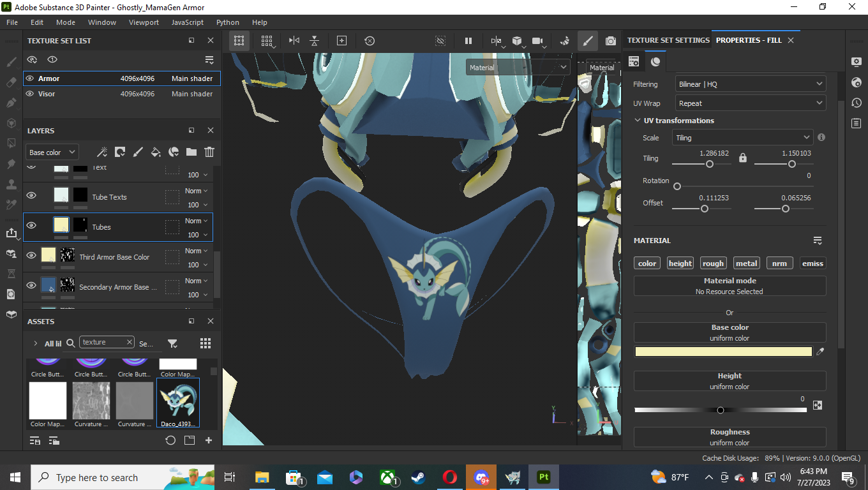Delete the selected layer with trash icon
The width and height of the screenshot is (868, 490).
click(209, 152)
